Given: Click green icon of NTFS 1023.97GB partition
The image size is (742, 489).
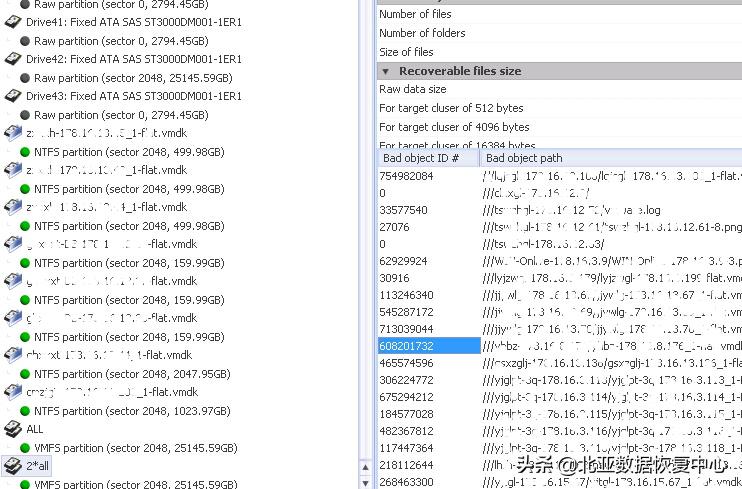Looking at the screenshot, I should 25,411.
